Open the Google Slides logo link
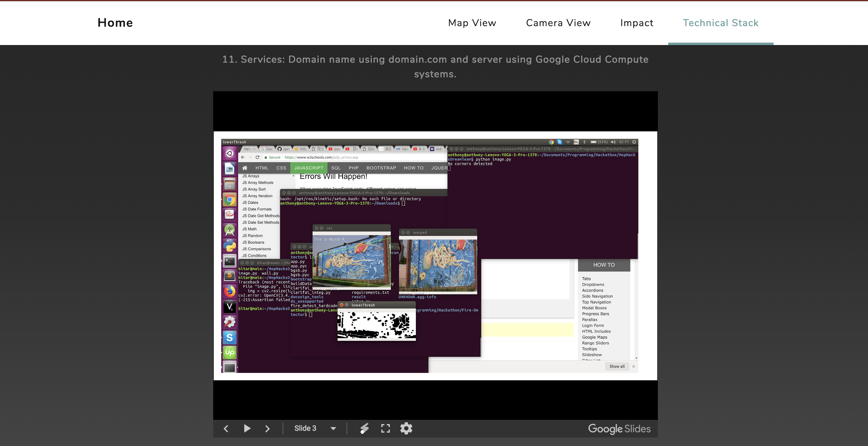868x446 pixels. 619,429
